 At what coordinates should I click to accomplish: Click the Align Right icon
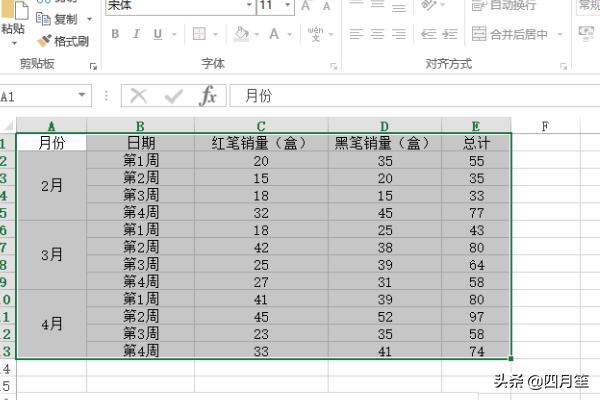pos(399,34)
